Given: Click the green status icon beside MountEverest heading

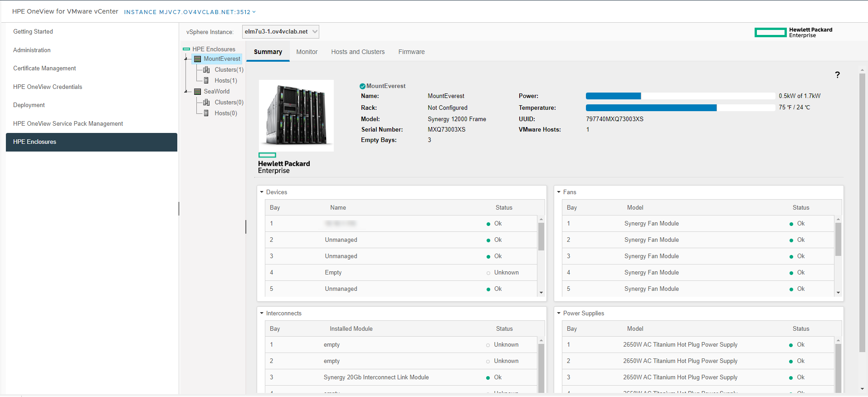Looking at the screenshot, I should coord(362,86).
